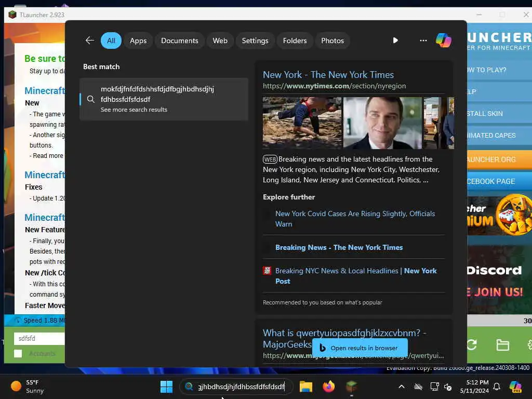
Task: Open the thumbnail of person crouching on beach
Action: point(302,123)
